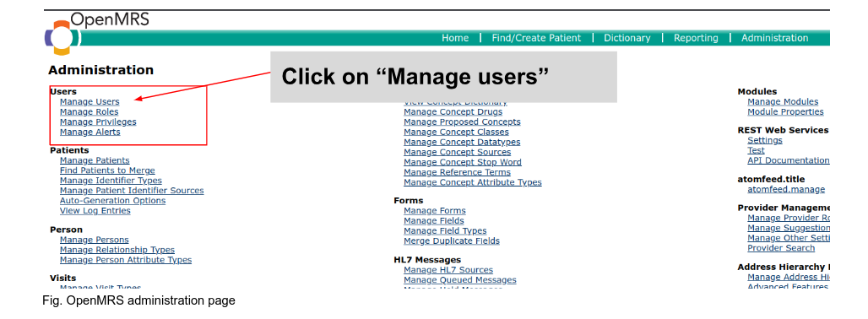Select the Forms section heading
868x319 pixels.
409,201
